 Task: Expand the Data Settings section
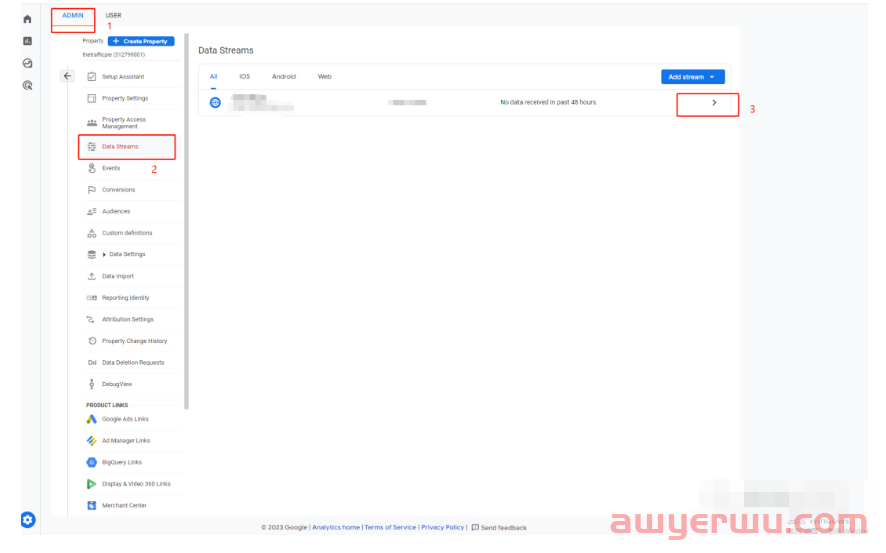(104, 254)
